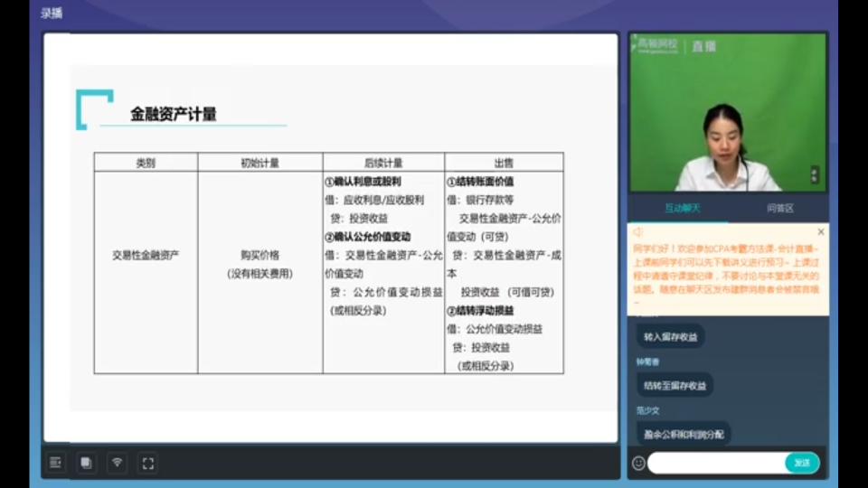Screen dimensions: 868x488
Task: Click the ①结转账面价值 heading
Action: (x=480, y=182)
